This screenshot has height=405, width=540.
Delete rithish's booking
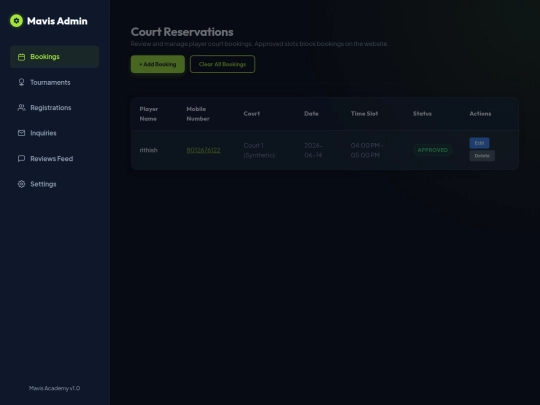click(x=482, y=156)
